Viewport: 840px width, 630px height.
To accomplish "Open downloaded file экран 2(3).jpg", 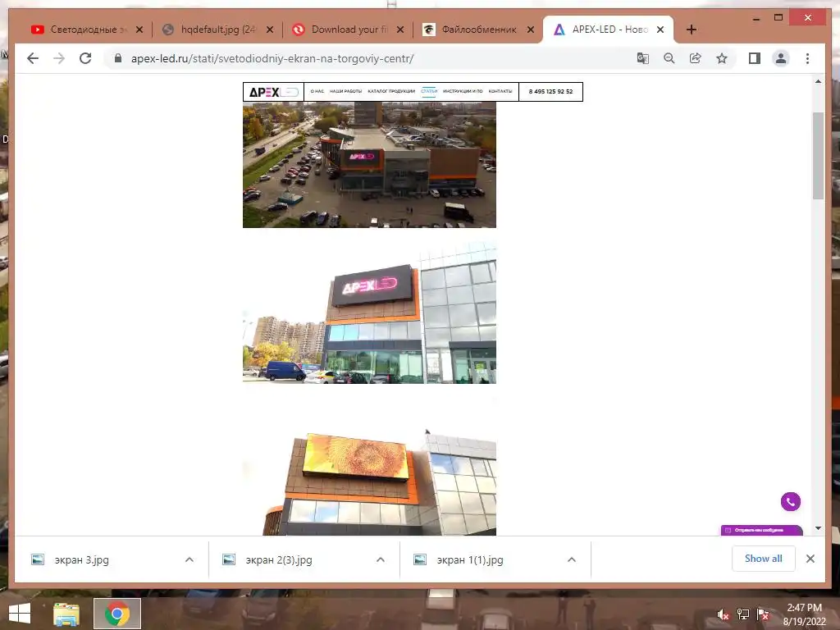I will coord(279,559).
